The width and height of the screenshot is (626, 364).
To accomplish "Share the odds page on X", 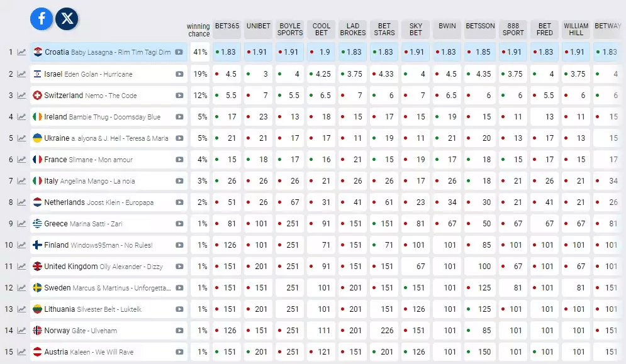I will coord(67,18).
